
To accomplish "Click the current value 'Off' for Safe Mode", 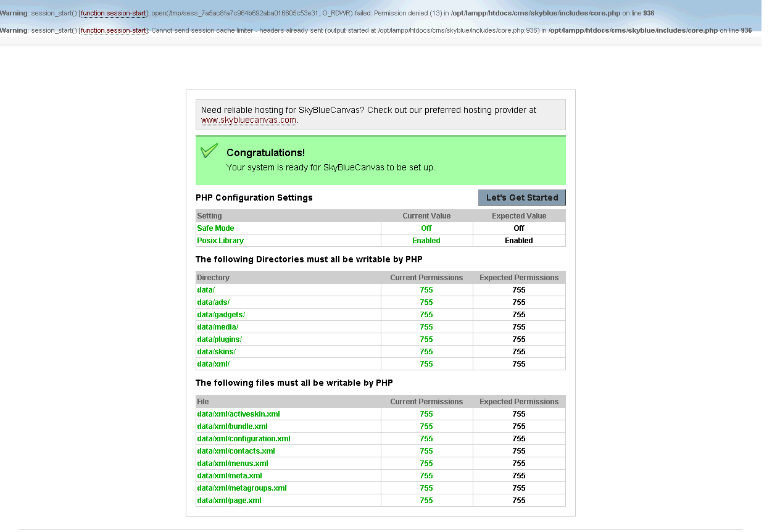I will pyautogui.click(x=426, y=228).
